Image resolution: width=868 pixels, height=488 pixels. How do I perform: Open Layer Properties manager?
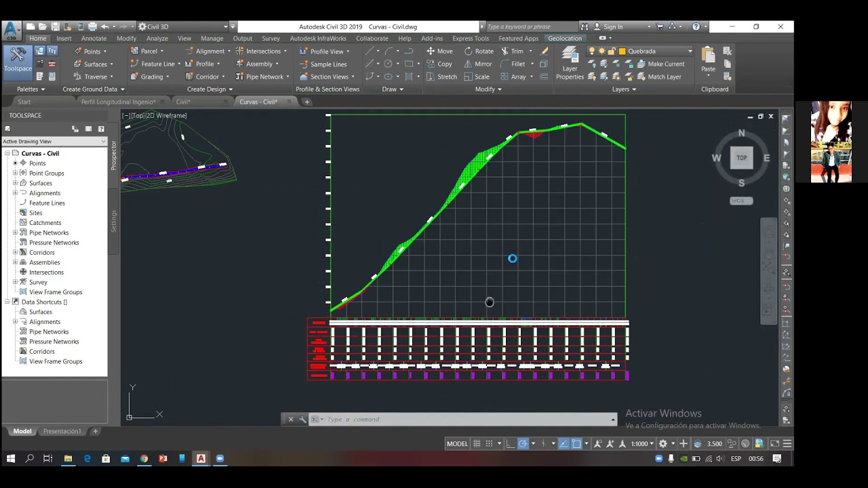(570, 64)
